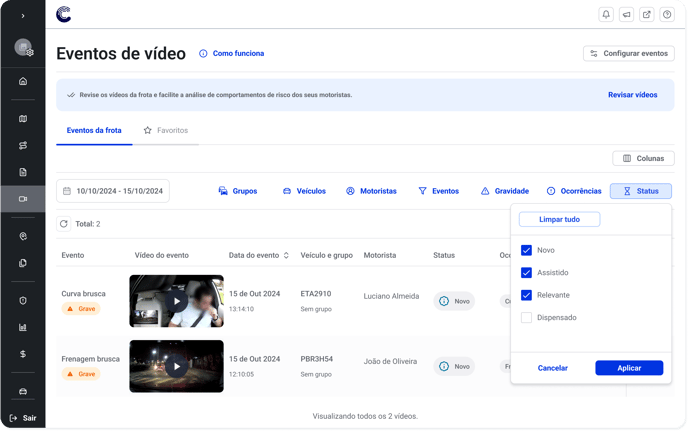Click the home icon in sidebar
The height and width of the screenshot is (431, 688).
tap(23, 81)
